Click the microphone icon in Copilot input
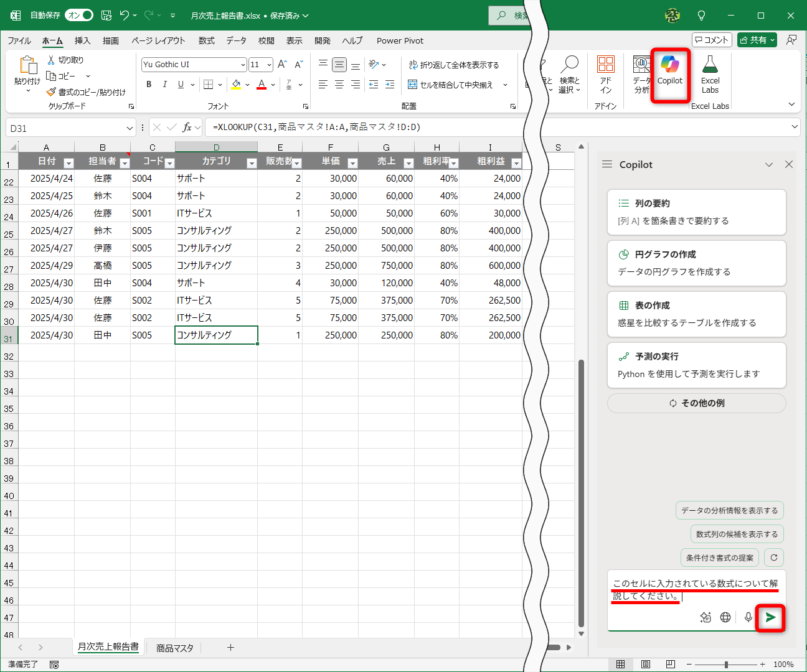 pyautogui.click(x=748, y=617)
